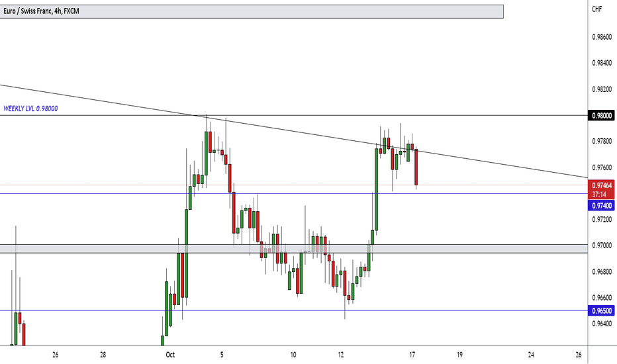Click the 0.96800 price axis value
This screenshot has height=364, width=617.
tap(602, 271)
